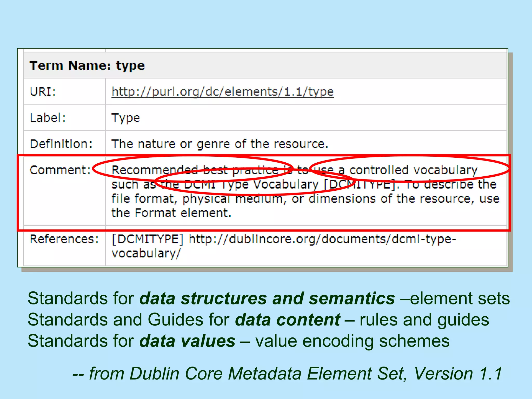Click the text 'the Format element.'

pyautogui.click(x=171, y=213)
